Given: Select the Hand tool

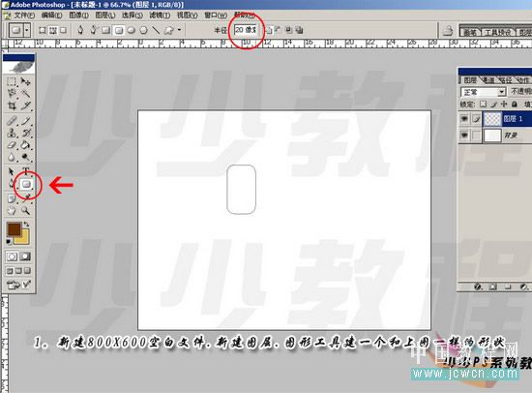Looking at the screenshot, I should (12, 211).
